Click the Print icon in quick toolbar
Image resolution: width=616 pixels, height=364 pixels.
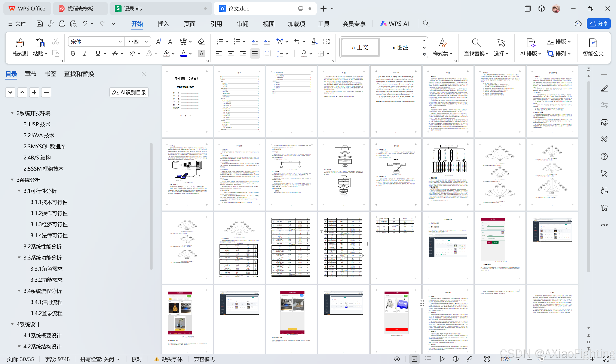[x=62, y=24]
